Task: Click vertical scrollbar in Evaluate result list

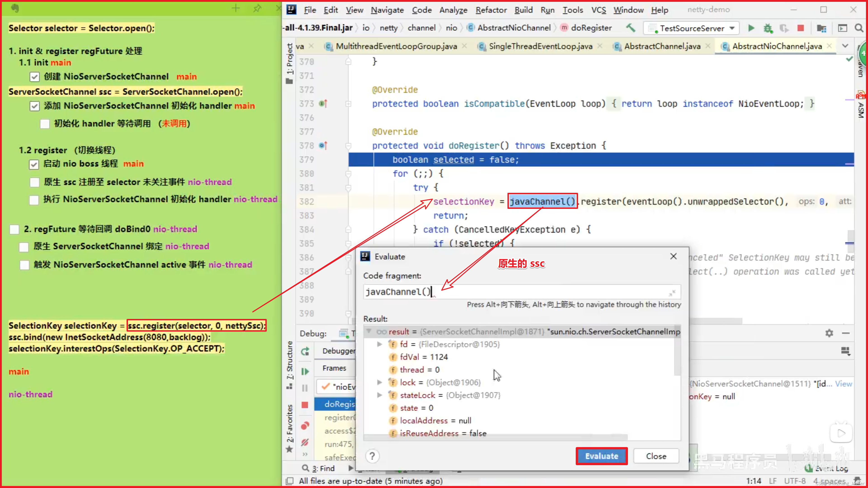Action: coord(677,351)
